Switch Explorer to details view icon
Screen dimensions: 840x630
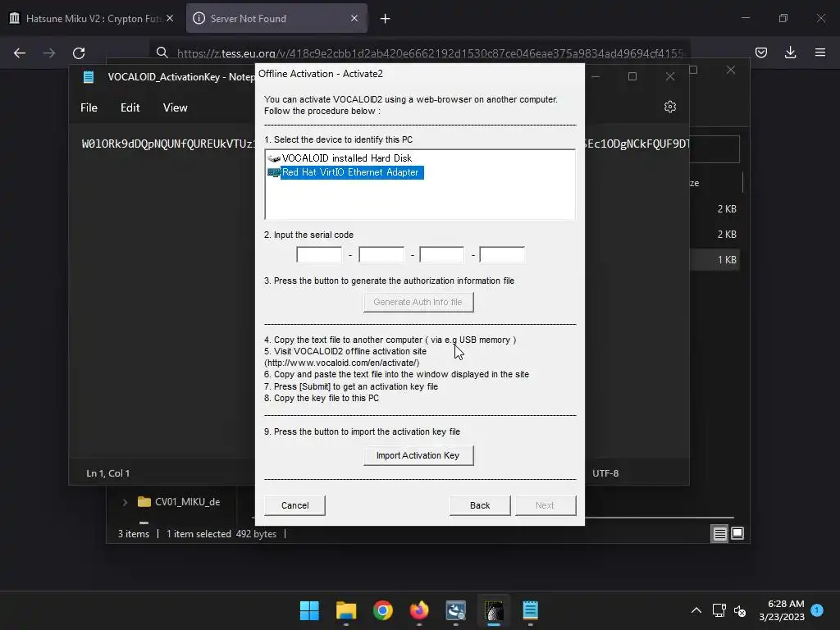click(719, 533)
